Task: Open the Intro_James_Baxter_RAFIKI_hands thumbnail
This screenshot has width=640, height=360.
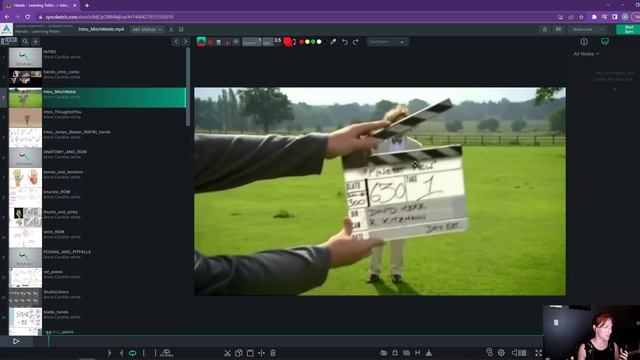Action: pyautogui.click(x=25, y=138)
